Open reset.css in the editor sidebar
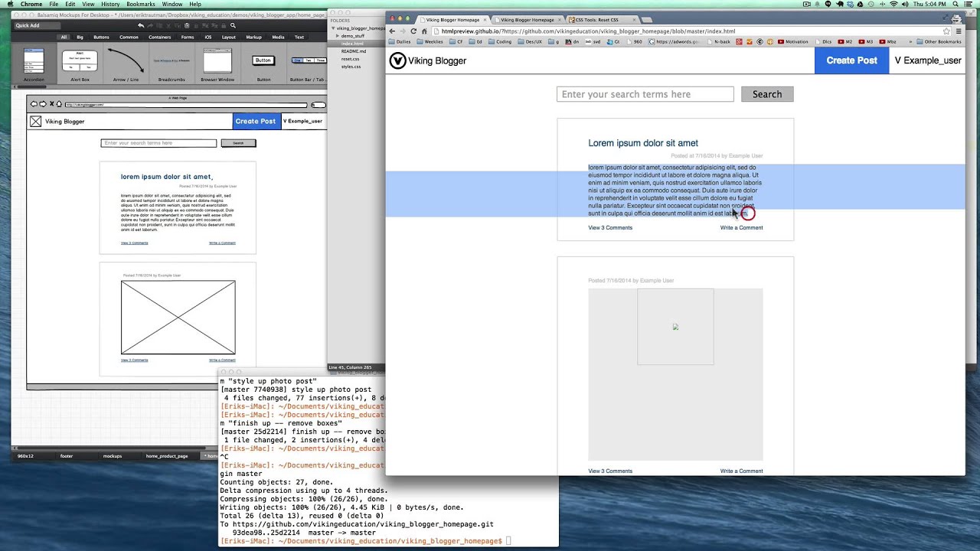 pos(350,59)
